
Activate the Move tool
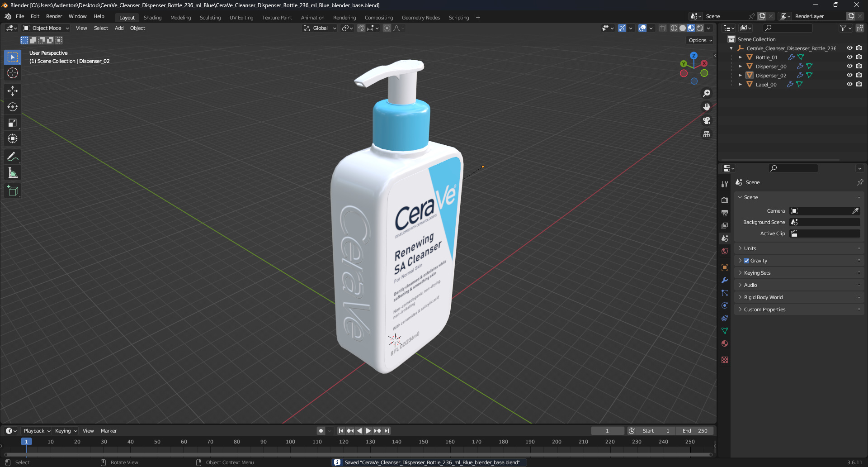tap(13, 91)
